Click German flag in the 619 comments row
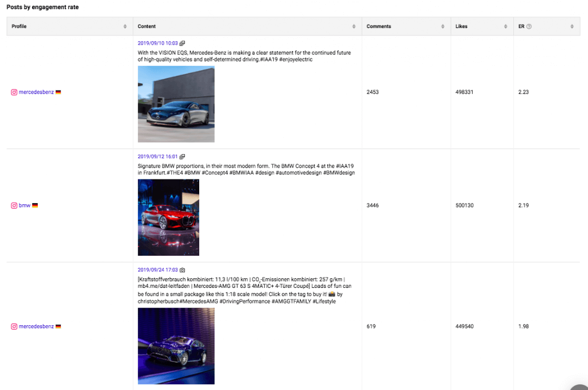The height and width of the screenshot is (390, 588). click(x=58, y=326)
